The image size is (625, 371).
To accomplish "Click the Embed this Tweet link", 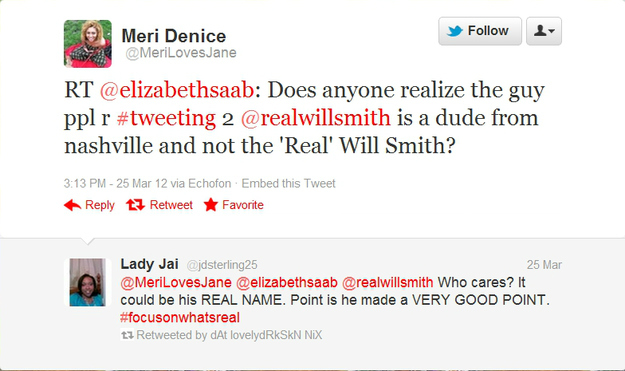I will (x=289, y=184).
